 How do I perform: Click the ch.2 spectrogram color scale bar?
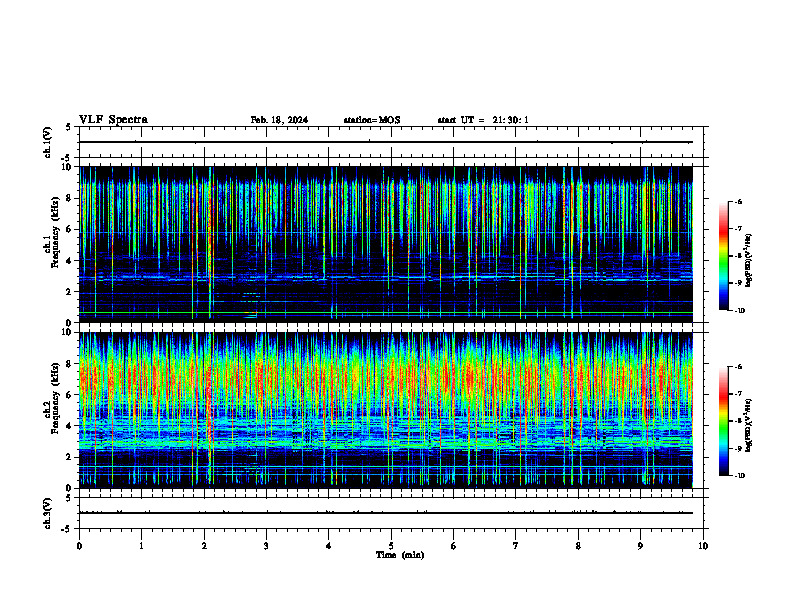coord(723,421)
